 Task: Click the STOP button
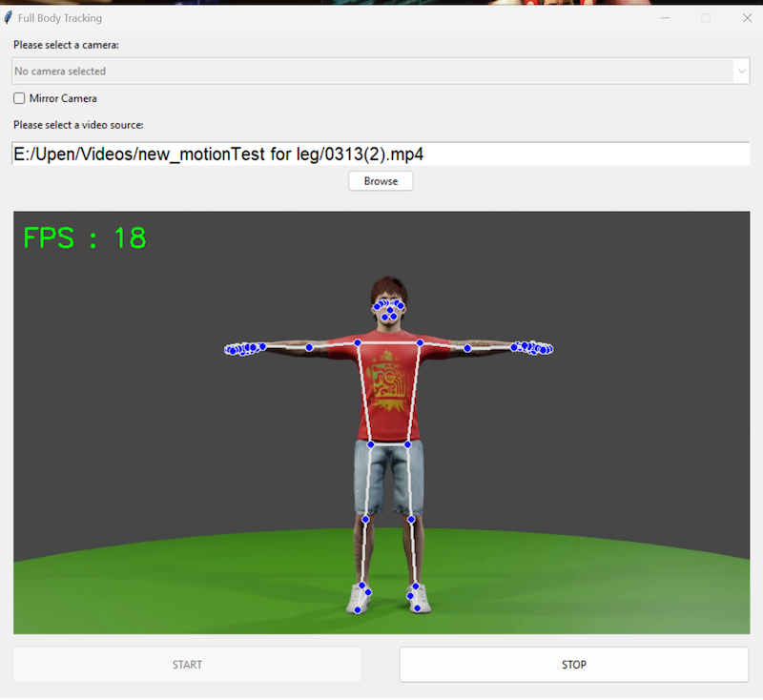tap(574, 664)
